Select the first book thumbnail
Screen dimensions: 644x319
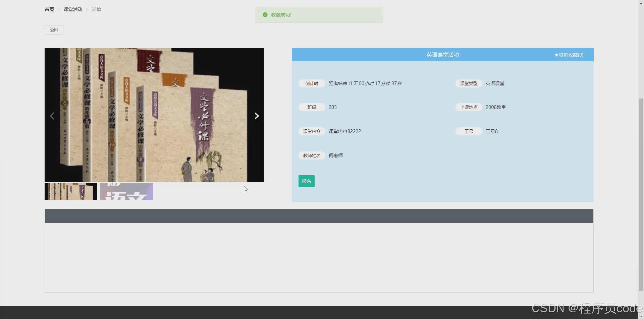[70, 192]
